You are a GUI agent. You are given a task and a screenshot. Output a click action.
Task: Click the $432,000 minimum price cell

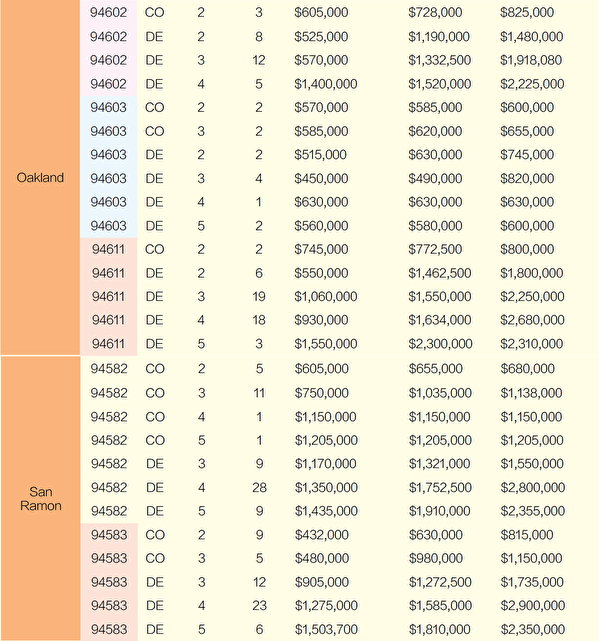321,534
